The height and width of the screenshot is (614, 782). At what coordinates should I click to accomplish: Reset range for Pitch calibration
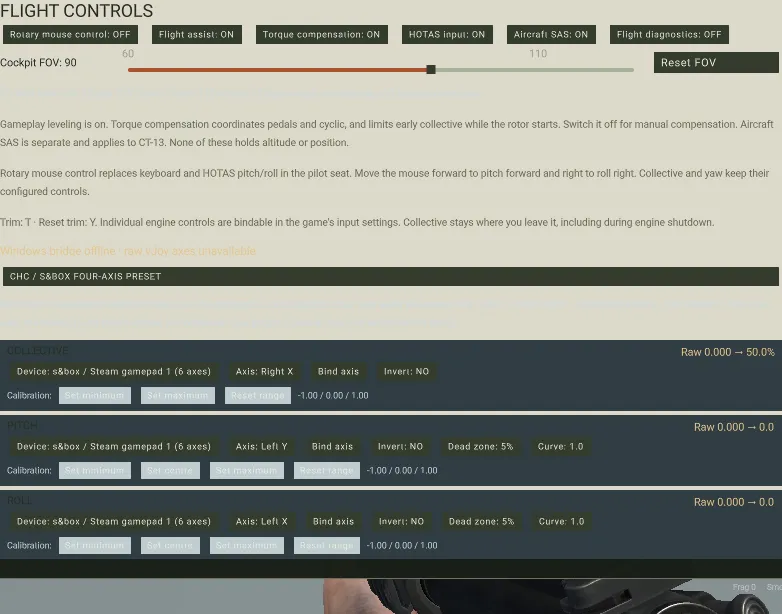click(327, 470)
